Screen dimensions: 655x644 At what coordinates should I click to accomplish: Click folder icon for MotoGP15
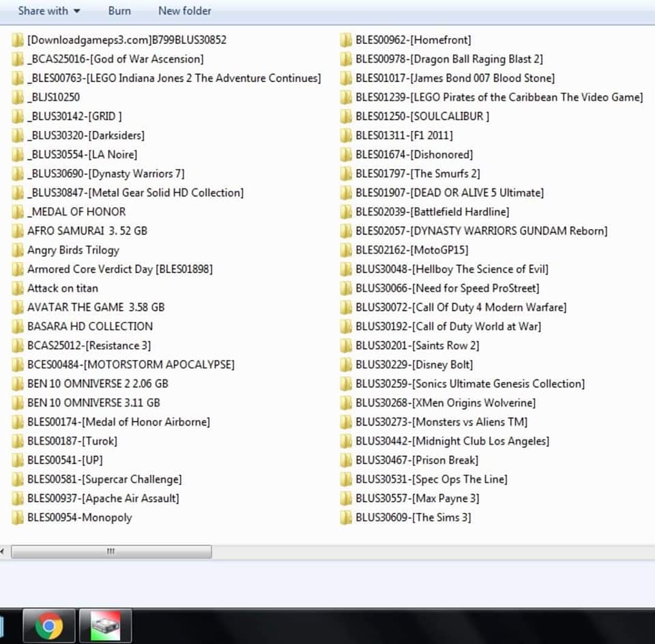tap(346, 250)
